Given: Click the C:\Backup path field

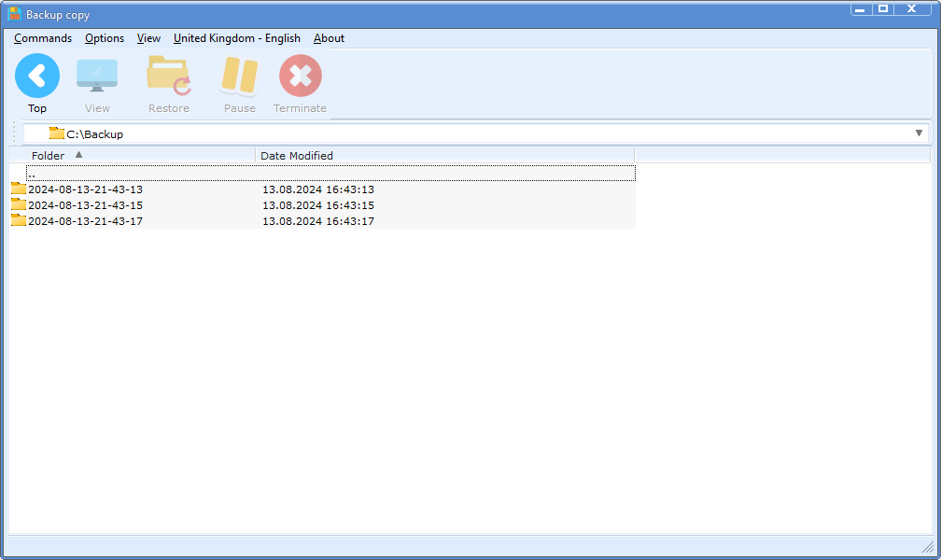Looking at the screenshot, I should pos(467,133).
